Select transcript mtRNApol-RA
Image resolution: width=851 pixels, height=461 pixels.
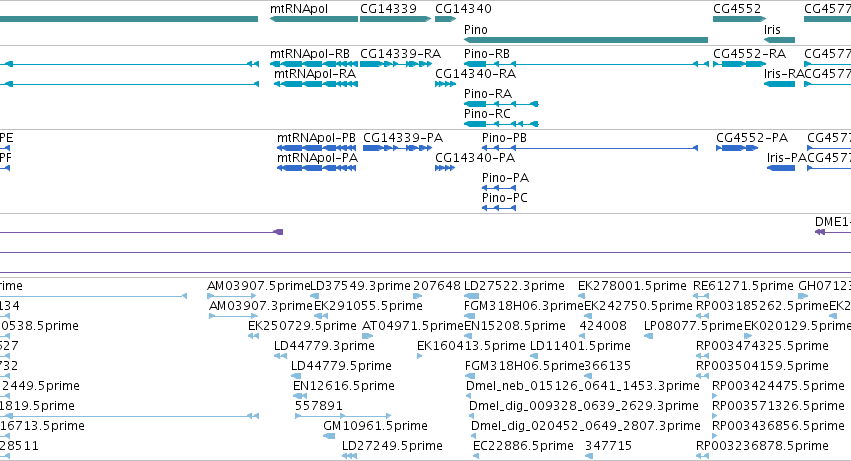coord(315,74)
